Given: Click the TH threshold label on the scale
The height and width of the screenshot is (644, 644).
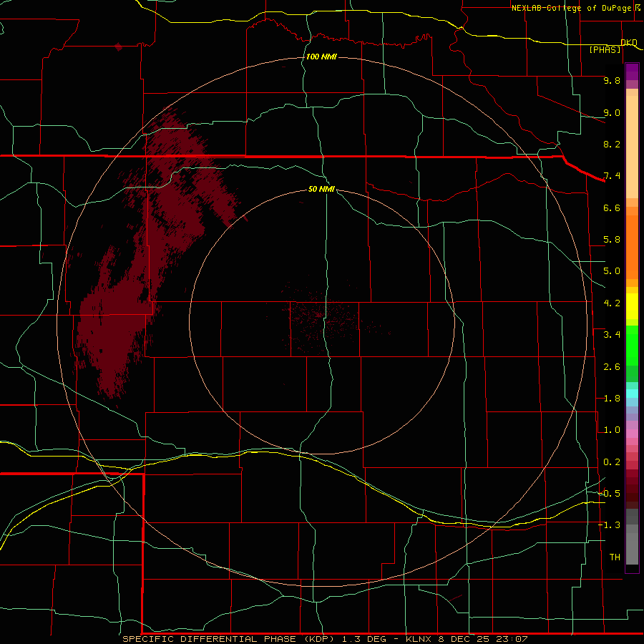Looking at the screenshot, I should click(x=615, y=557).
